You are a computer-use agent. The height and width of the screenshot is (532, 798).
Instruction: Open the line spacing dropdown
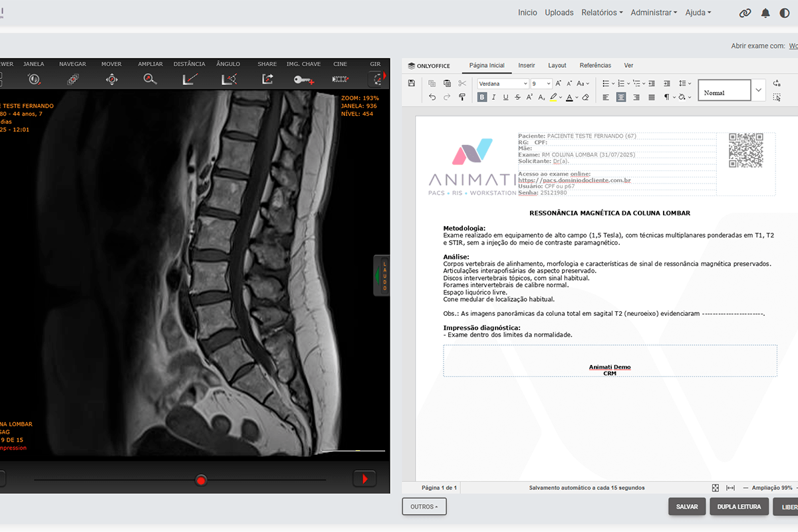685,83
